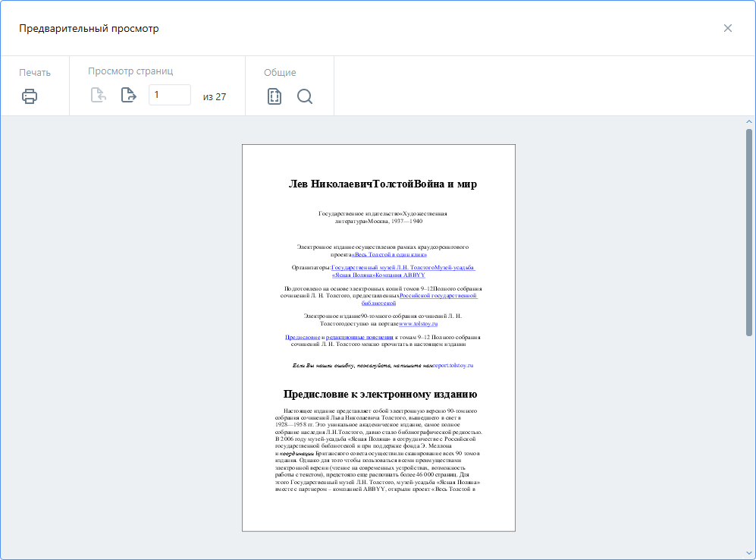Click the printer icon to print
Viewport: 756px width, 560px height.
[30, 96]
